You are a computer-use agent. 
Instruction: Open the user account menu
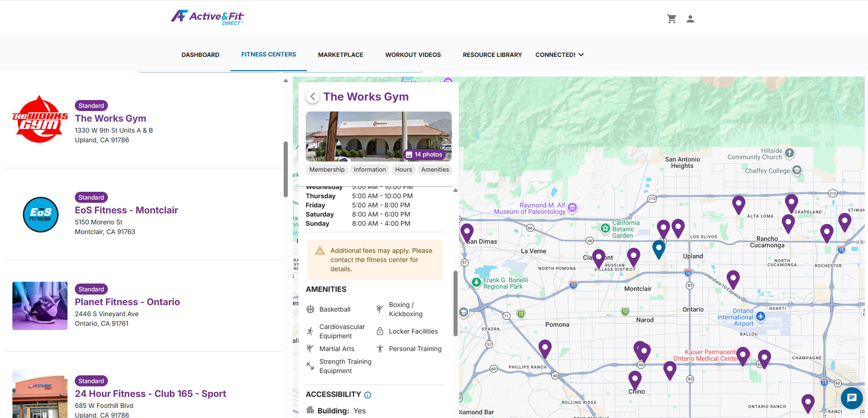[690, 19]
